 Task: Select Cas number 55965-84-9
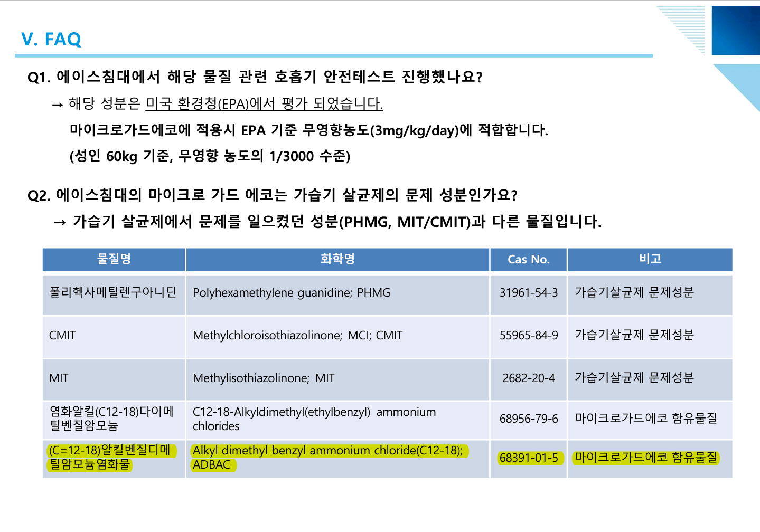click(x=529, y=335)
